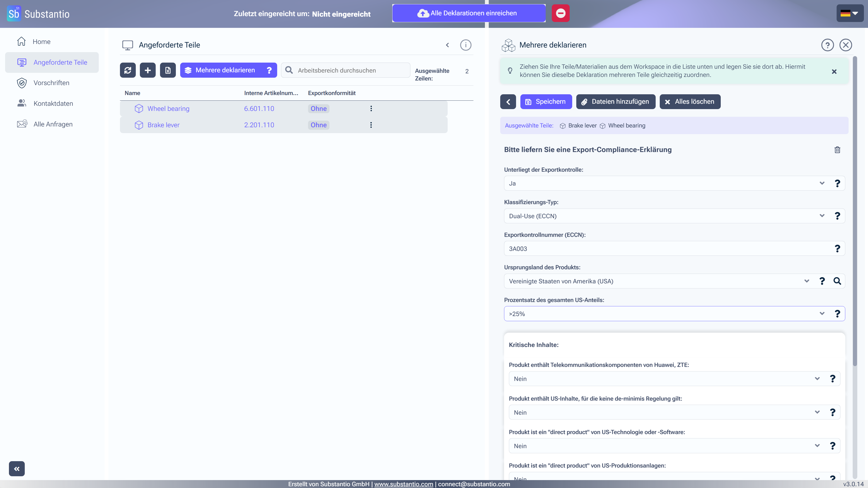Delete the Export-Compliance declaration with the trash icon

coord(837,150)
